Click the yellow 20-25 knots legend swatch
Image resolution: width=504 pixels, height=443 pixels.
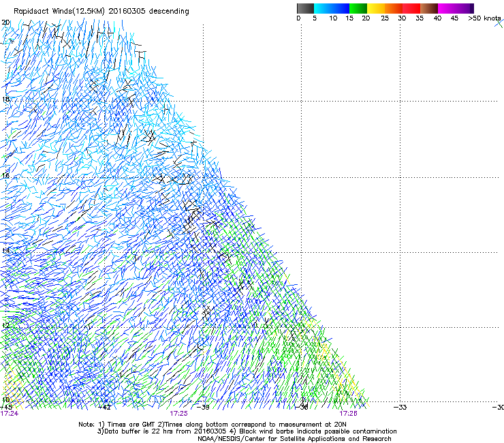pyautogui.click(x=376, y=8)
